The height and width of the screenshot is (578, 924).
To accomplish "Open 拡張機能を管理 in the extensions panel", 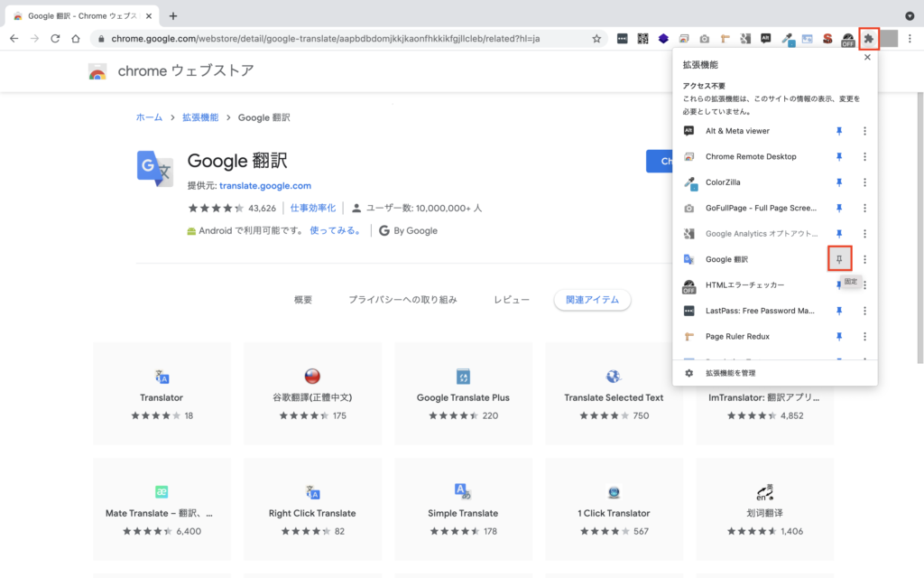I will pos(731,373).
